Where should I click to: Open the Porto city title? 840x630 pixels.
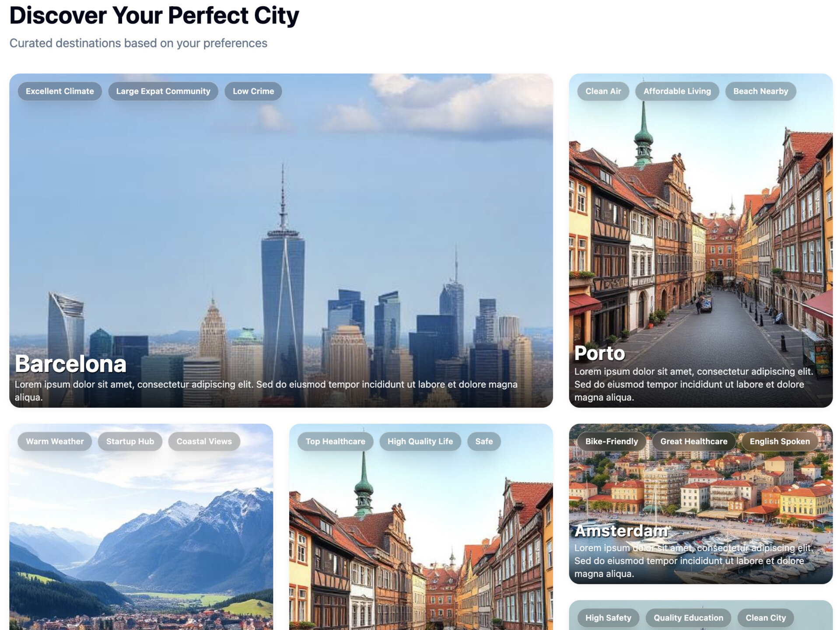tap(599, 353)
